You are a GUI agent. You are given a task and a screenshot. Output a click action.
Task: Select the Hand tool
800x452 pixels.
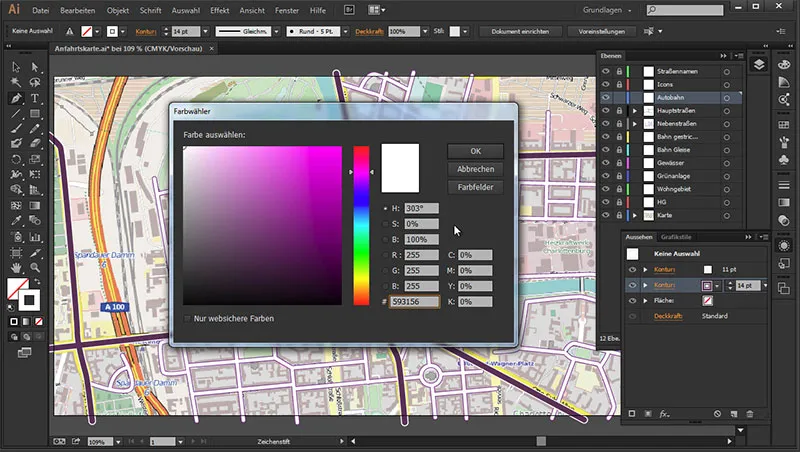(x=16, y=267)
